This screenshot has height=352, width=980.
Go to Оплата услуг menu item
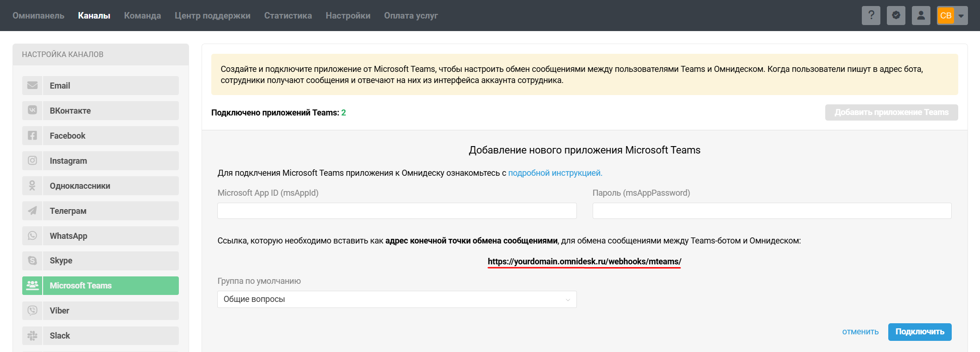pos(411,15)
